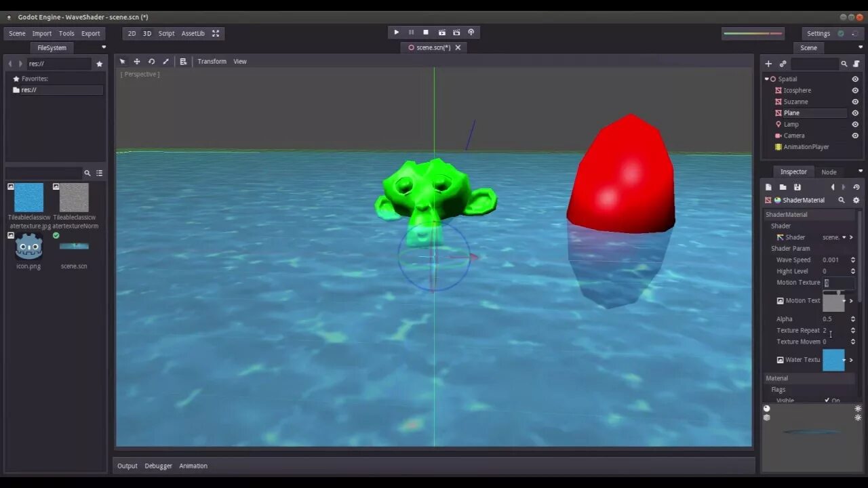Stop the running scene

tap(426, 33)
